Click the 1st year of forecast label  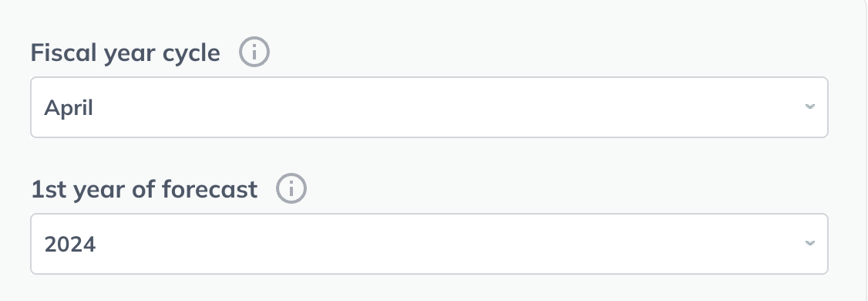(x=144, y=189)
